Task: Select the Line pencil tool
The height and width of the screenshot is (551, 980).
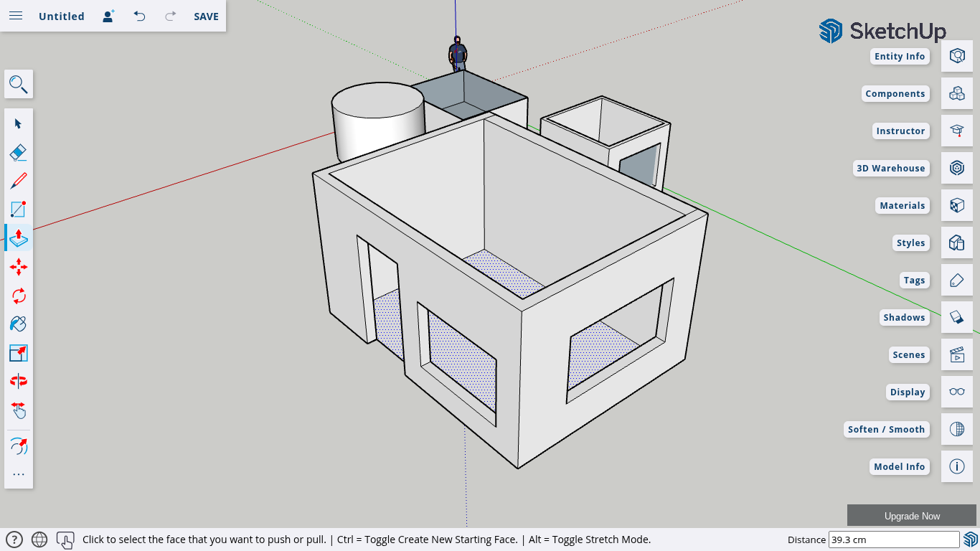Action: tap(19, 181)
